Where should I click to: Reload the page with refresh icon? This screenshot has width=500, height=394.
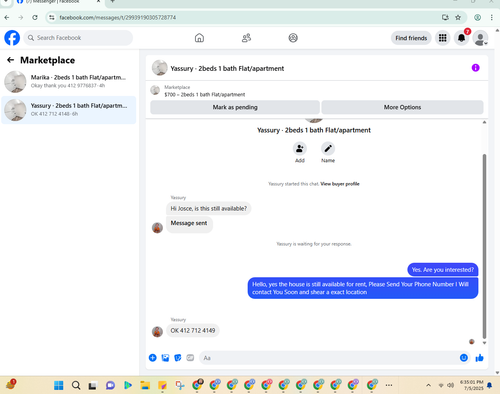35,17
